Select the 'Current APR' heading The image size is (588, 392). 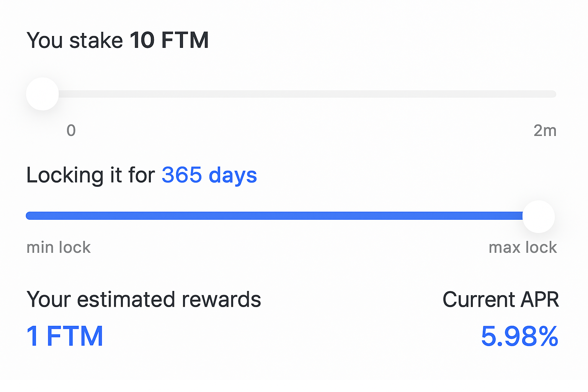click(501, 300)
